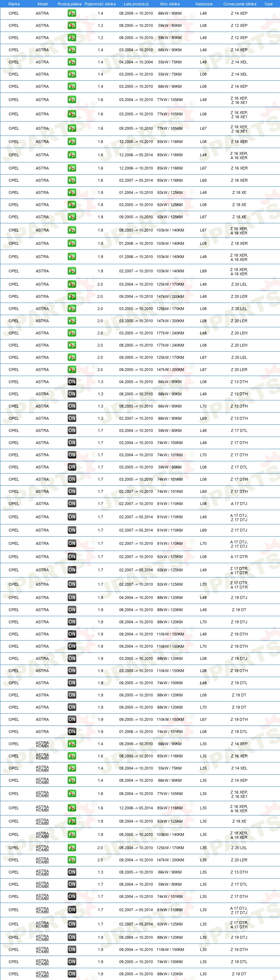Select the 'L69' body cell in the 1.6 row
This screenshot has width=280, height=980.
[x=203, y=180]
